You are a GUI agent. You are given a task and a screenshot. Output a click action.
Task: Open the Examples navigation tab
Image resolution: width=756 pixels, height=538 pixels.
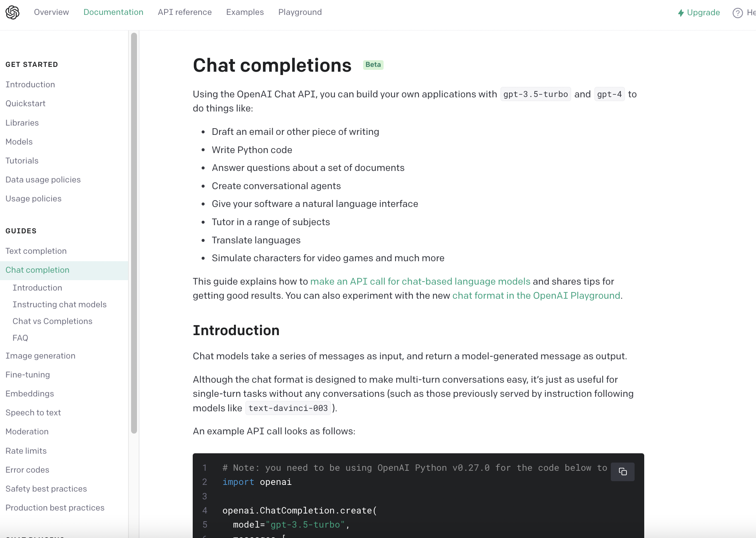244,12
